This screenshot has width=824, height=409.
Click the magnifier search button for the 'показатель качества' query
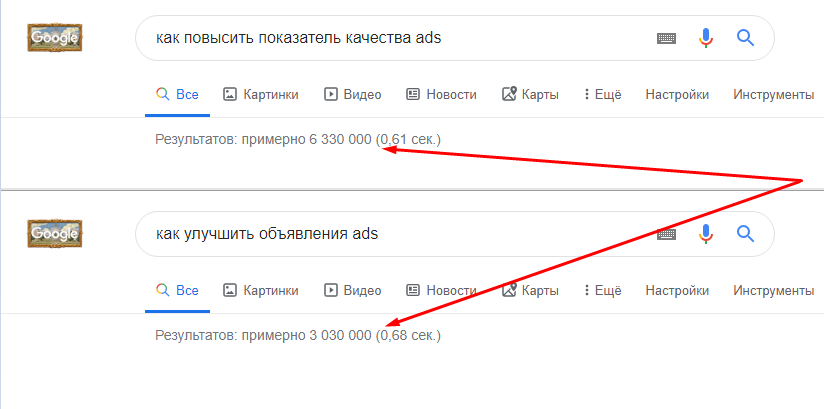point(745,38)
